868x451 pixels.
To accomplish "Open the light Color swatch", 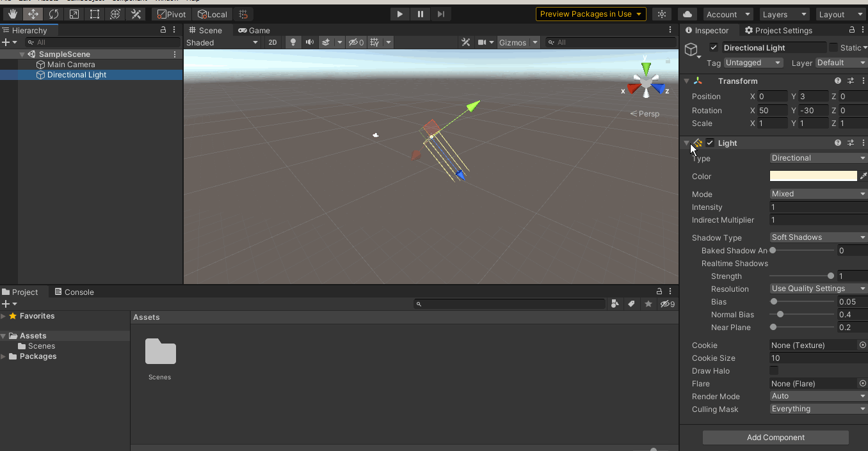I will (813, 176).
